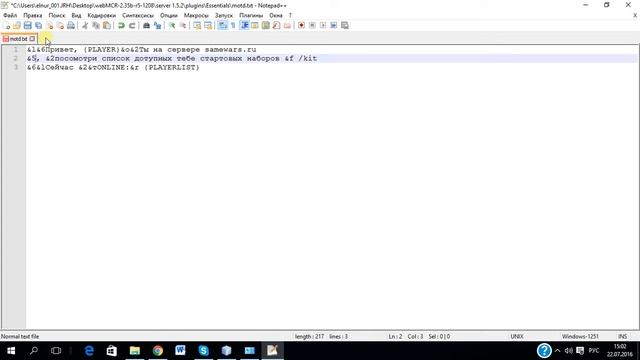Click the Ln : 2 Col : 3 status entry
Viewport: 640px width, 360px height.
[405, 336]
